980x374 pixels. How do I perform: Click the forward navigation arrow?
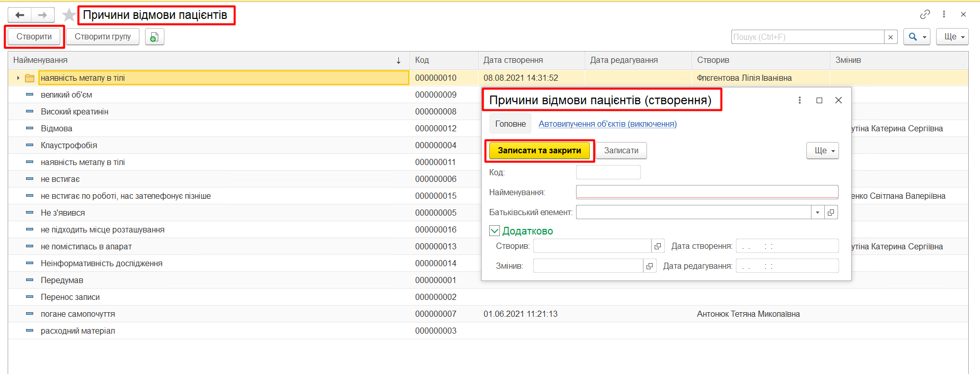point(42,15)
